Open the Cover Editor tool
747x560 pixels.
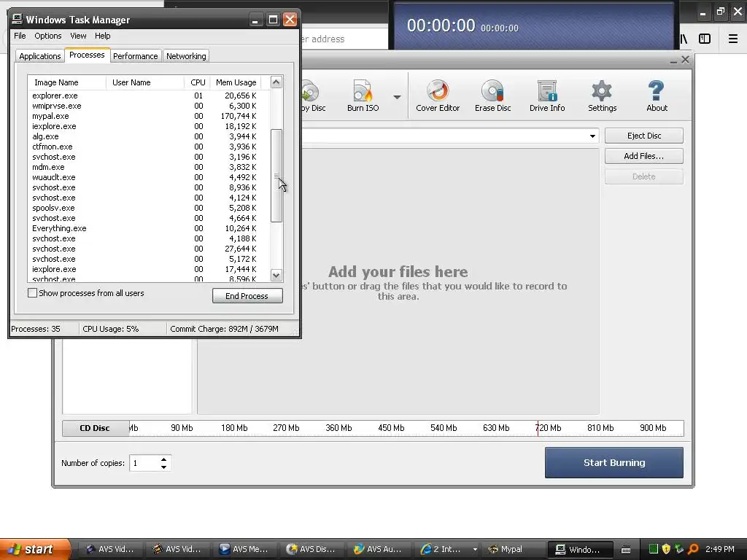[438, 96]
